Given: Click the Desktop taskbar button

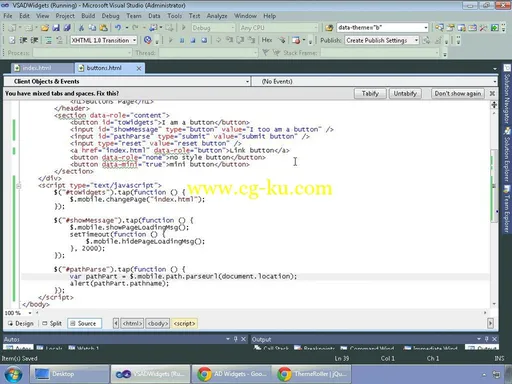Looking at the screenshot, I should point(69,374).
